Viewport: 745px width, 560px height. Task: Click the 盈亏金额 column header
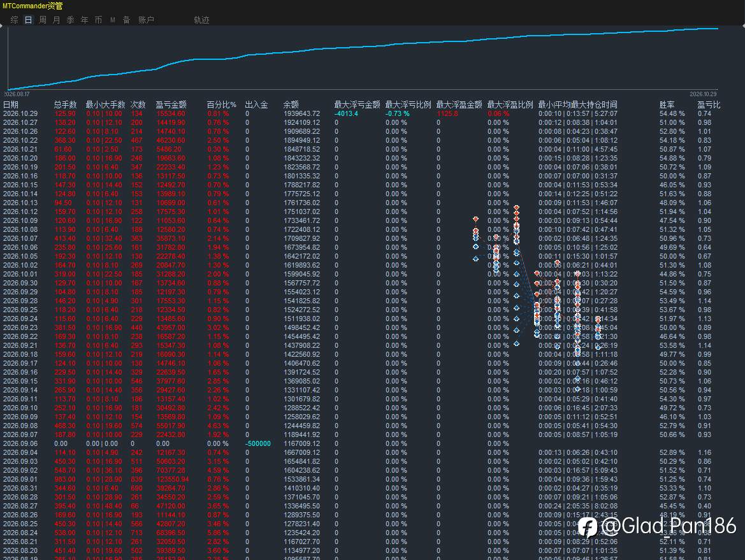[171, 104]
